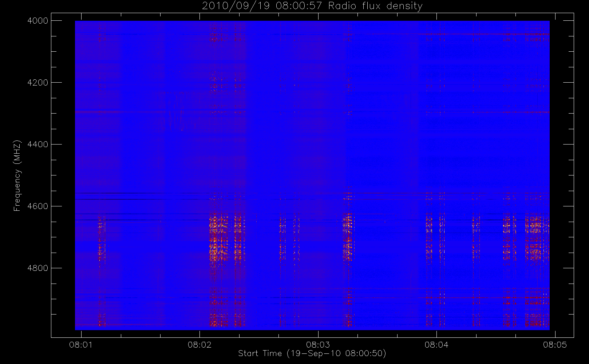Click the 08:04 time tick label

[x=436, y=345]
